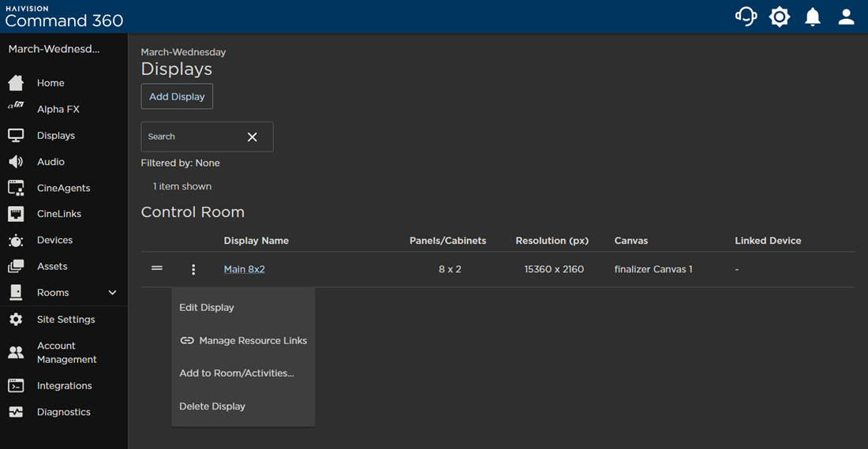Click the Filtered by: None text

pyautogui.click(x=181, y=163)
